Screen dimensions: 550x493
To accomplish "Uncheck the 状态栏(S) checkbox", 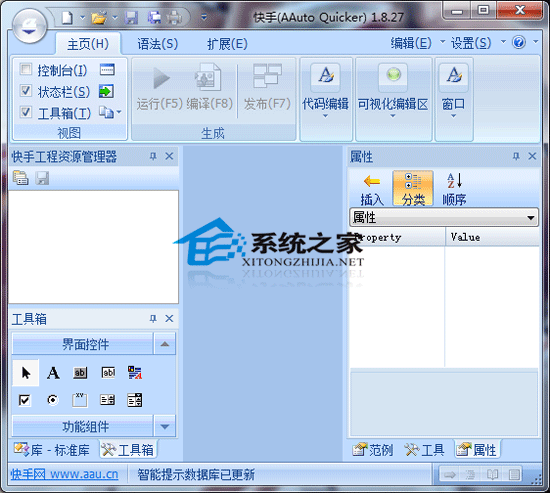I will pyautogui.click(x=26, y=91).
